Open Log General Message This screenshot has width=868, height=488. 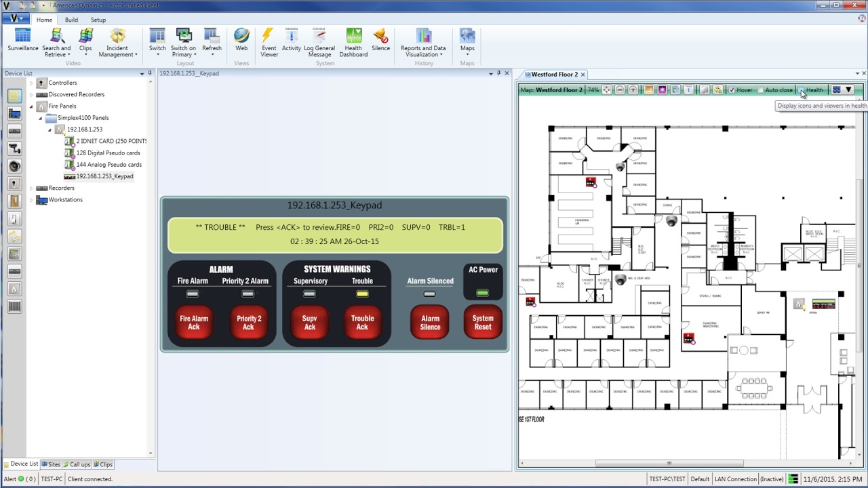(x=319, y=43)
